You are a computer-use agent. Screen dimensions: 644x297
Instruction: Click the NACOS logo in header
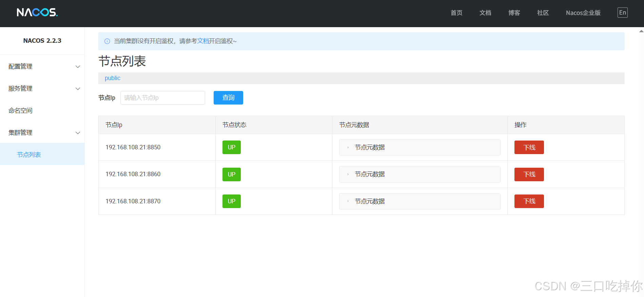pyautogui.click(x=37, y=13)
